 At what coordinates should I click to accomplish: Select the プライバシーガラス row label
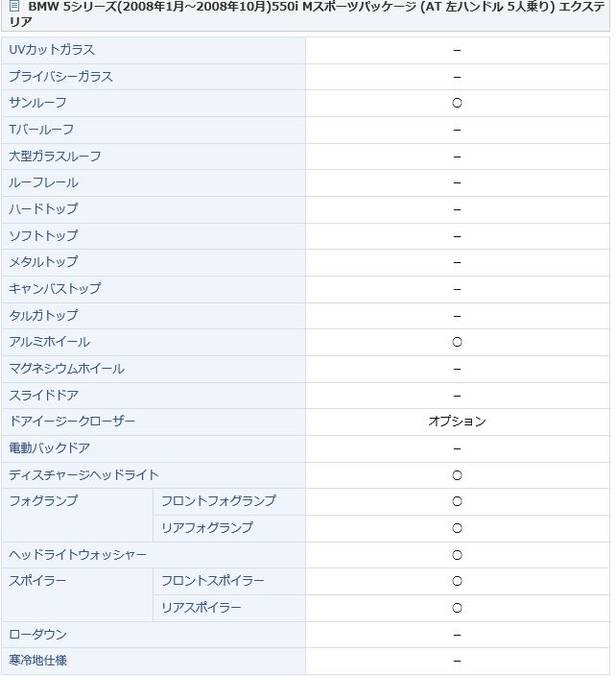click(60, 77)
